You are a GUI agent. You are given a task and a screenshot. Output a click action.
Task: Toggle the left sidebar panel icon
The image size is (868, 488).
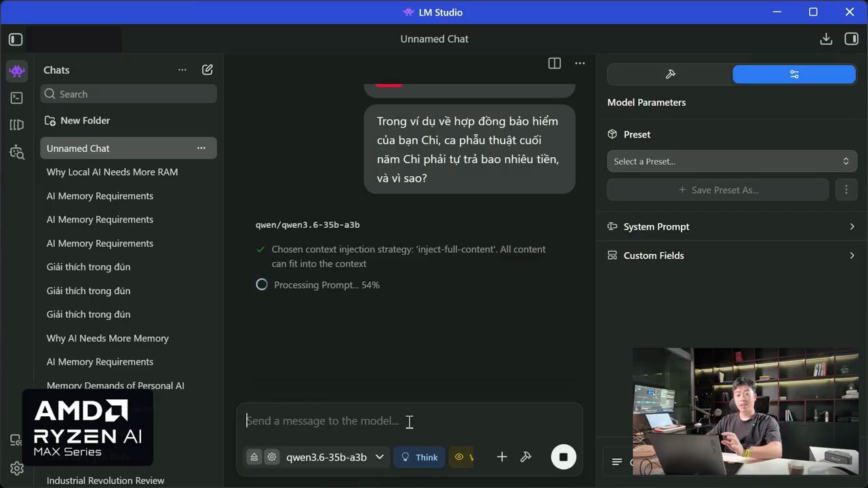pyautogui.click(x=16, y=39)
